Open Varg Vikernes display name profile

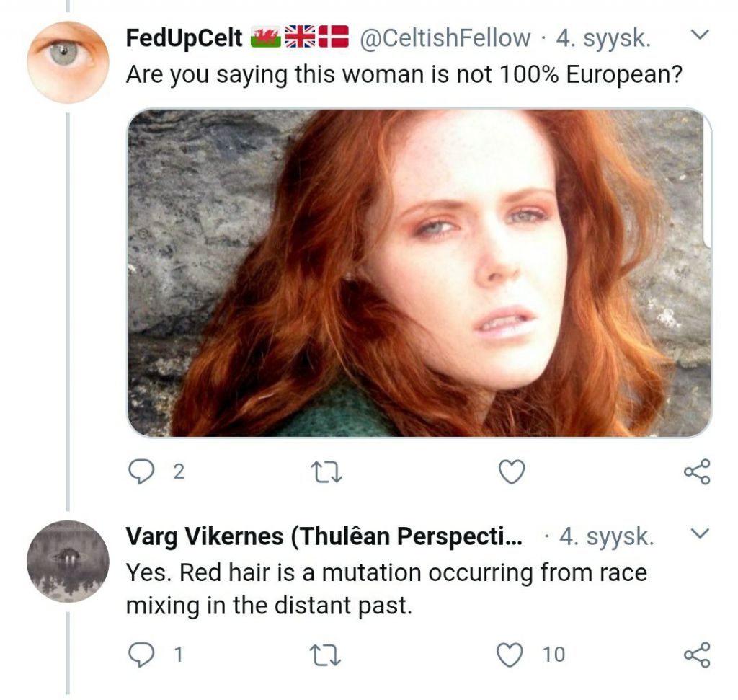(x=324, y=537)
